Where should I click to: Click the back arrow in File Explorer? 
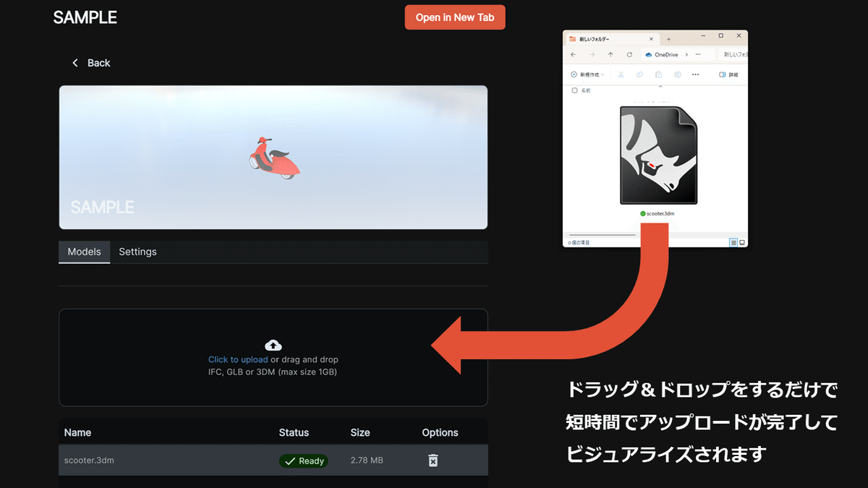[572, 54]
